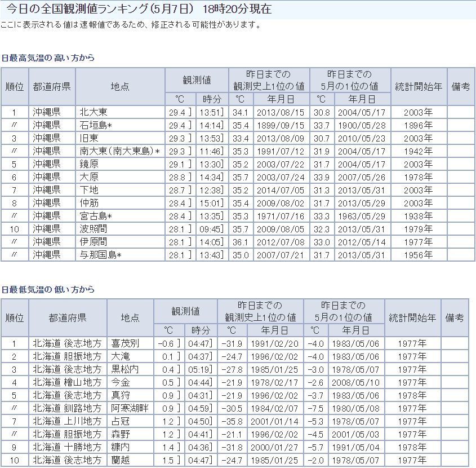Open the 黒松内 station link
This screenshot has width=476, height=468.
tap(124, 369)
